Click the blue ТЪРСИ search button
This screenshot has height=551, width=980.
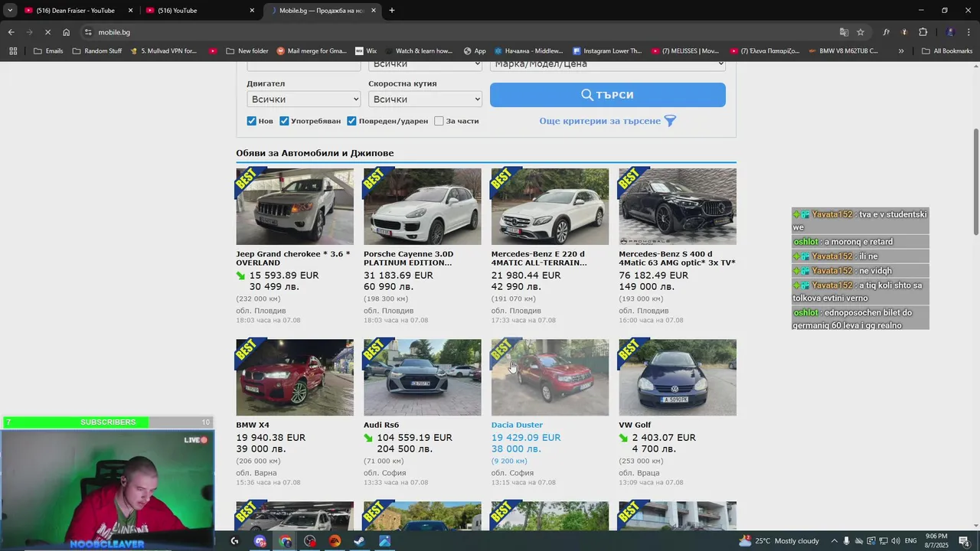click(608, 95)
